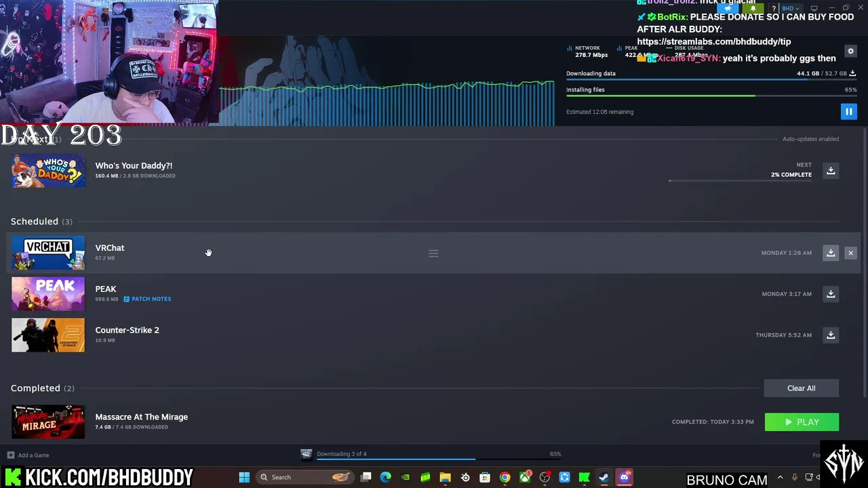Screen dimensions: 868x488
Task: Click Clear All completed downloads
Action: (x=802, y=388)
